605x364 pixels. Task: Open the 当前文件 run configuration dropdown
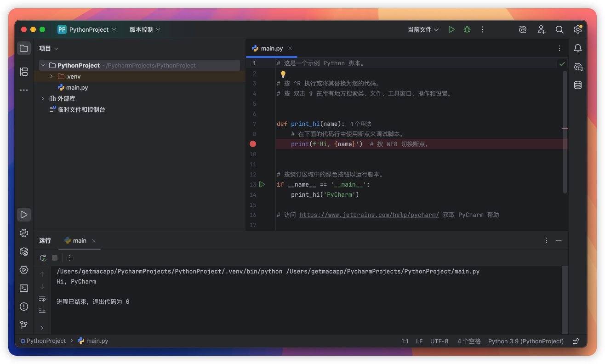[423, 29]
